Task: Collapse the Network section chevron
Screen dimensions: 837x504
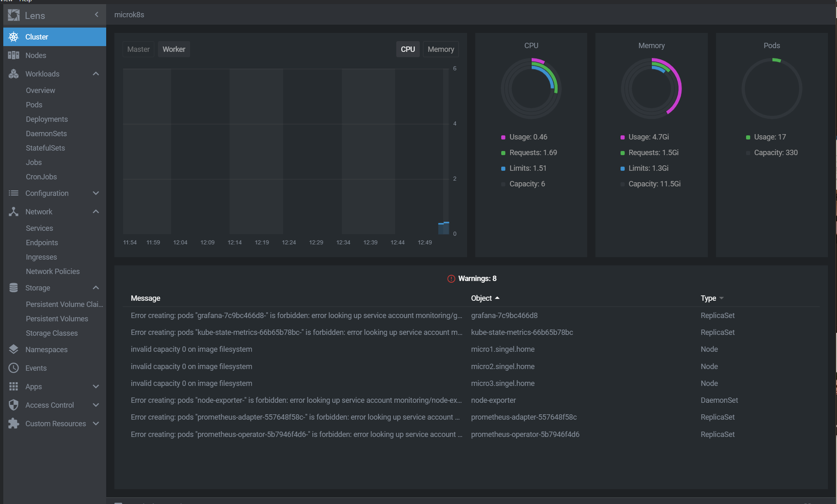Action: (96, 211)
